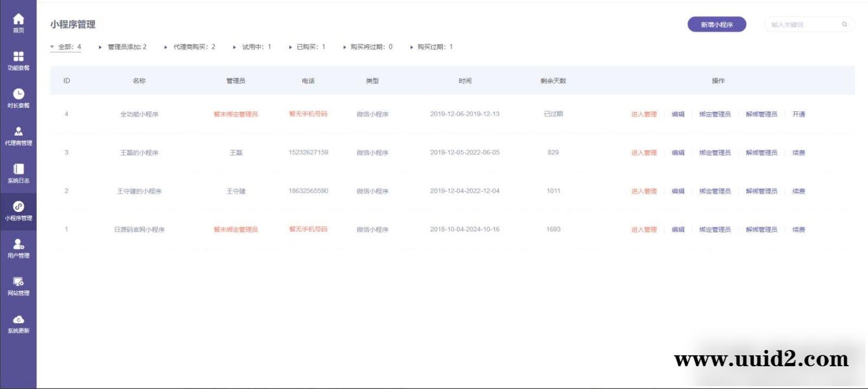Click the 管理员 column header
The height and width of the screenshot is (389, 868).
[x=236, y=81]
